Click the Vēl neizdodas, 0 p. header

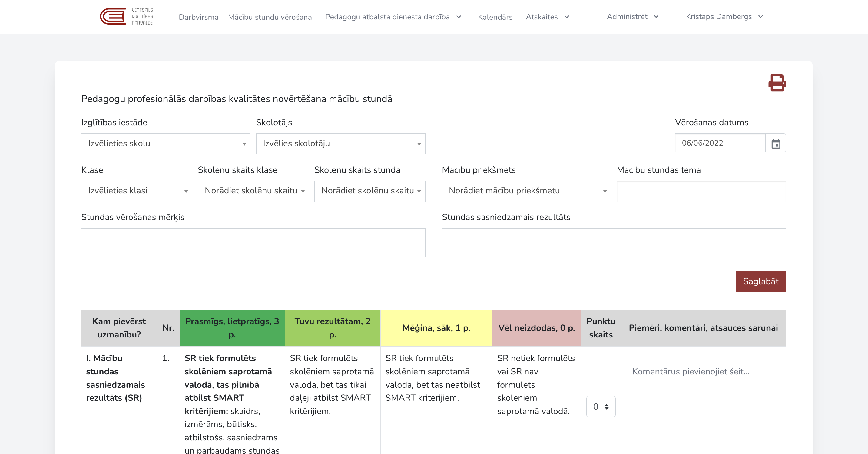click(x=536, y=328)
